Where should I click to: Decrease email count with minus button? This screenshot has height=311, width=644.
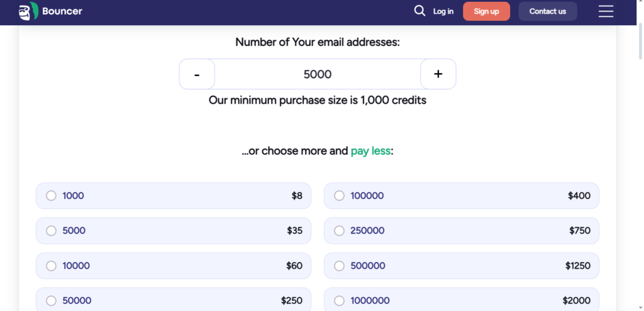coord(197,74)
